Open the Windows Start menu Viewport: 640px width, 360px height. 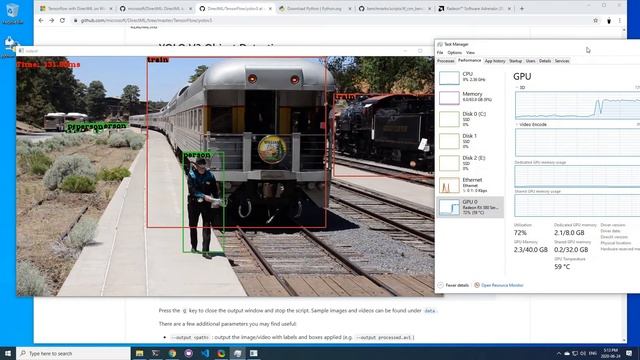[8, 353]
